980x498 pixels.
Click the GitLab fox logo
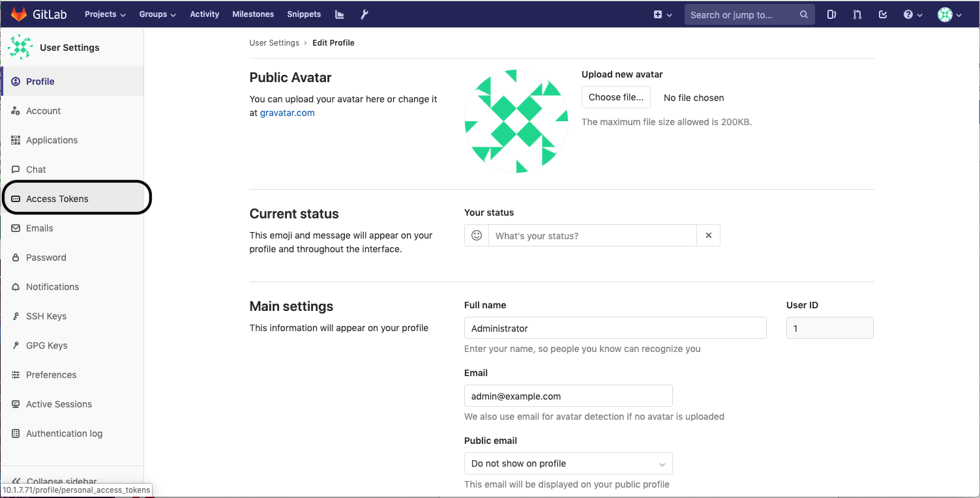coord(19,14)
